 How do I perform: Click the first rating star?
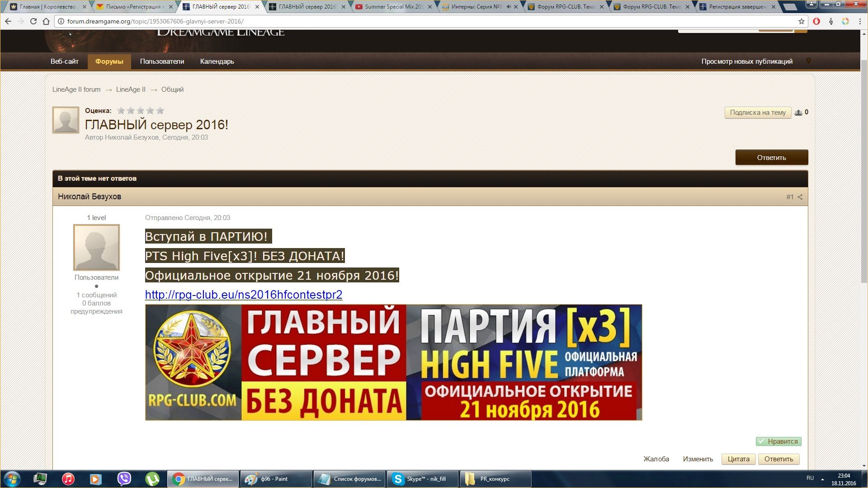pos(121,110)
